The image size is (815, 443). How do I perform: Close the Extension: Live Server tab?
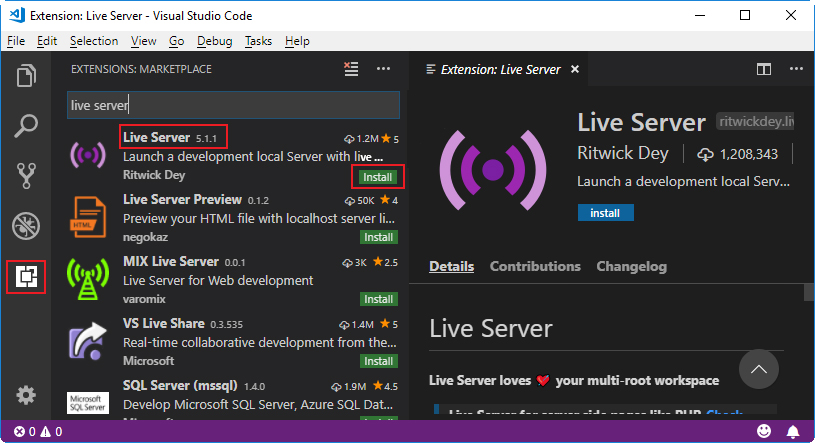(575, 69)
